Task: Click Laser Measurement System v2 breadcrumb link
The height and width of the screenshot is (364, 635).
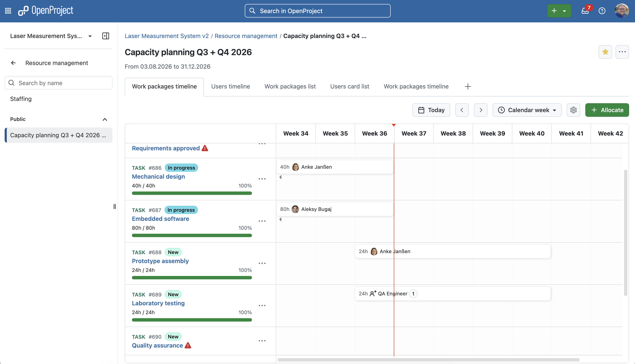Action: tap(167, 36)
